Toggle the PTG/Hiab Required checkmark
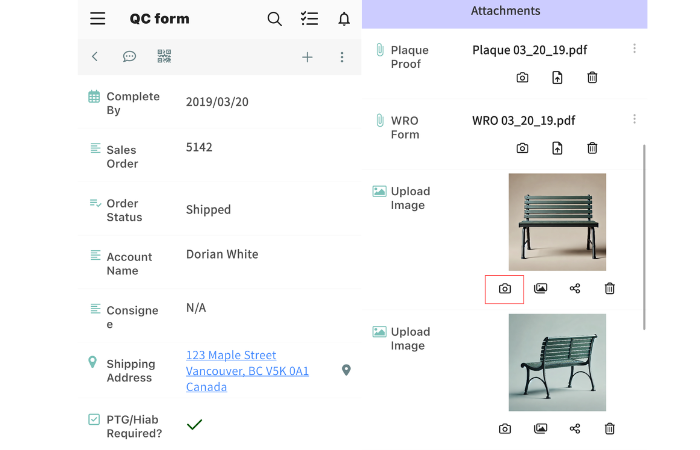The height and width of the screenshot is (450, 700). click(195, 425)
